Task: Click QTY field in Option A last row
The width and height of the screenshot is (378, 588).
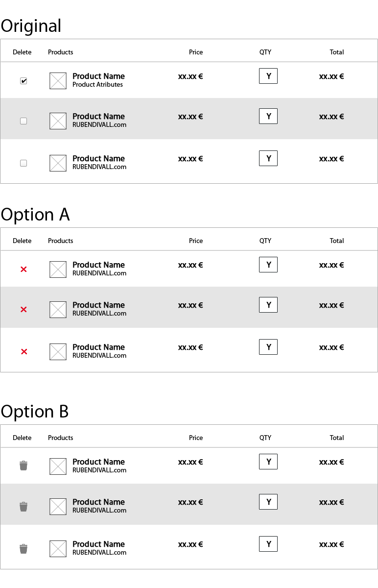Action: tap(268, 347)
